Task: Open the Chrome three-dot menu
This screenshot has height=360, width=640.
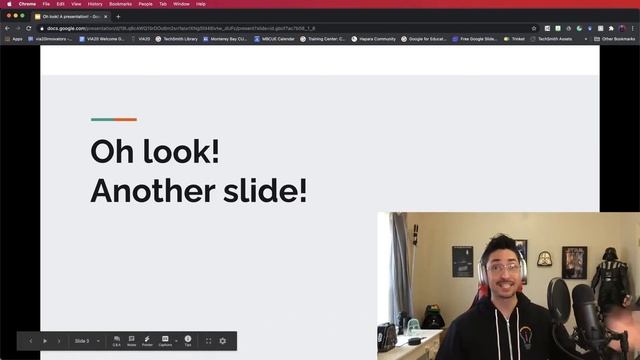Action: (x=633, y=29)
